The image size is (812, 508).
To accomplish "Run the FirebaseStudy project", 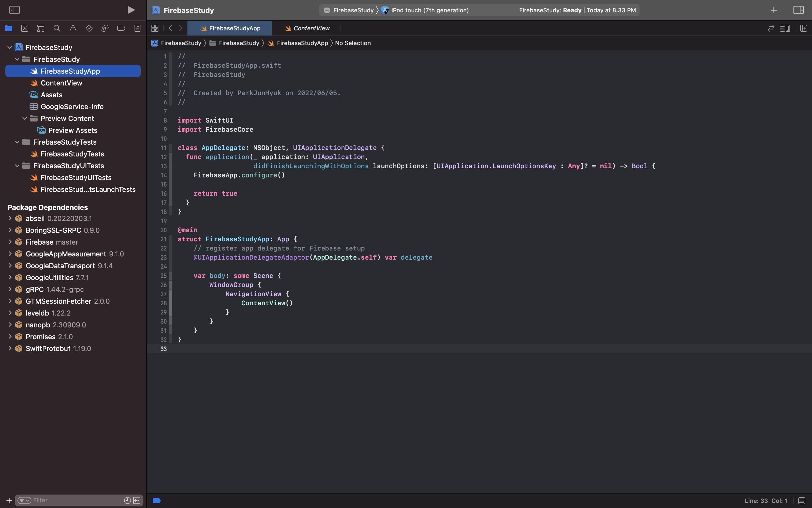I will (131, 10).
